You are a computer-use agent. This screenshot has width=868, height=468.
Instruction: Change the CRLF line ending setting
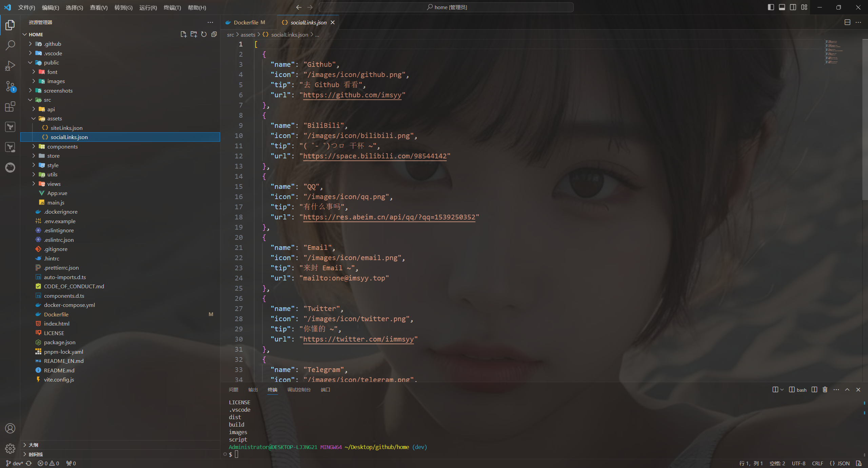point(817,463)
